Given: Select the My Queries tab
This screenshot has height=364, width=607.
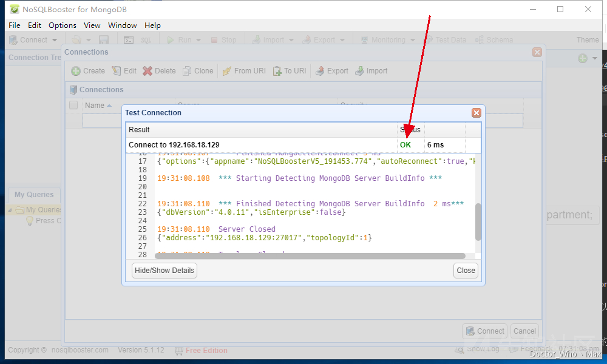Looking at the screenshot, I should point(34,195).
